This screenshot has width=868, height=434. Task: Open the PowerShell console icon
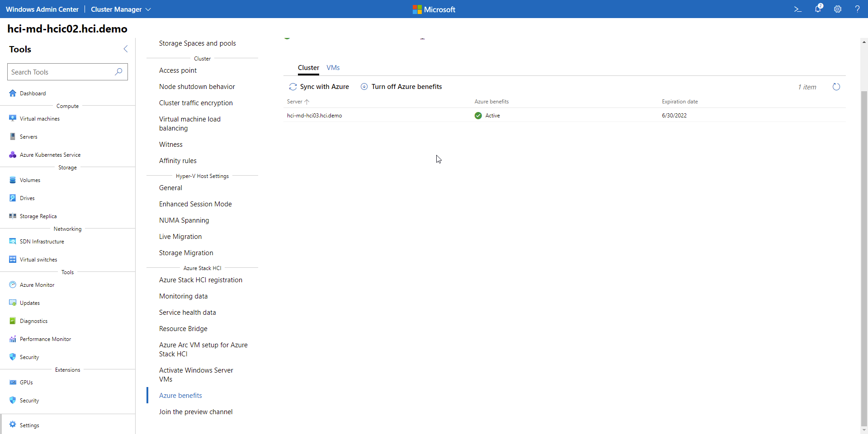(x=798, y=9)
